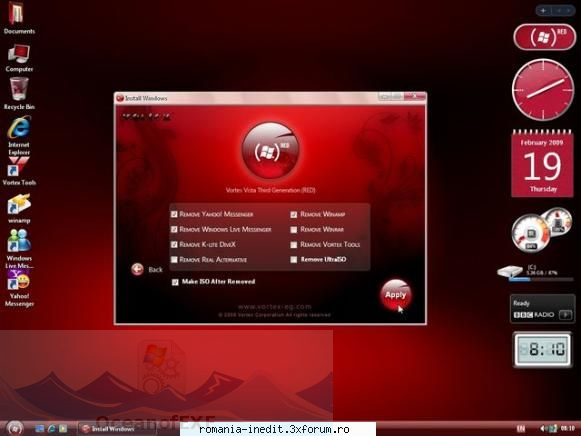
Task: Uncheck Remove Winamp
Action: (x=293, y=214)
